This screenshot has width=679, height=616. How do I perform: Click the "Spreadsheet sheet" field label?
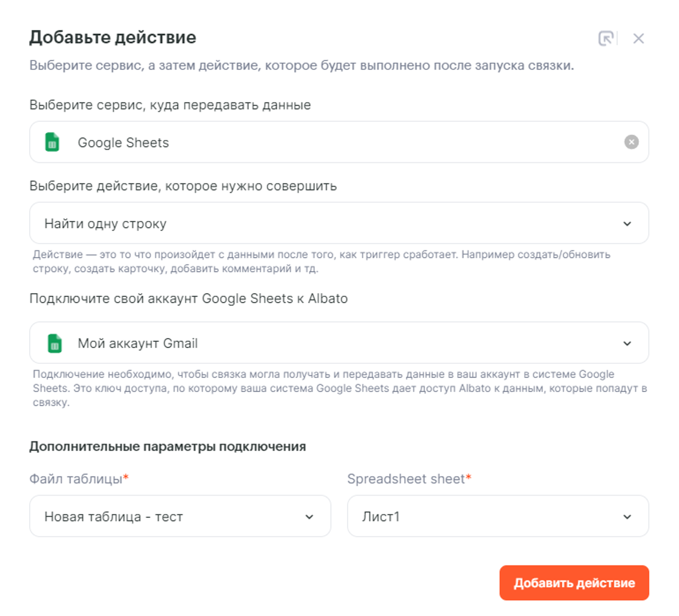point(406,479)
